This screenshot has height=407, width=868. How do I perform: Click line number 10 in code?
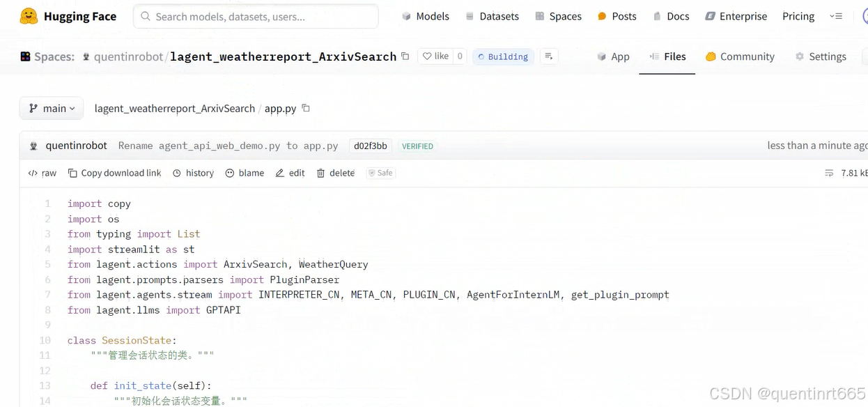pyautogui.click(x=45, y=340)
